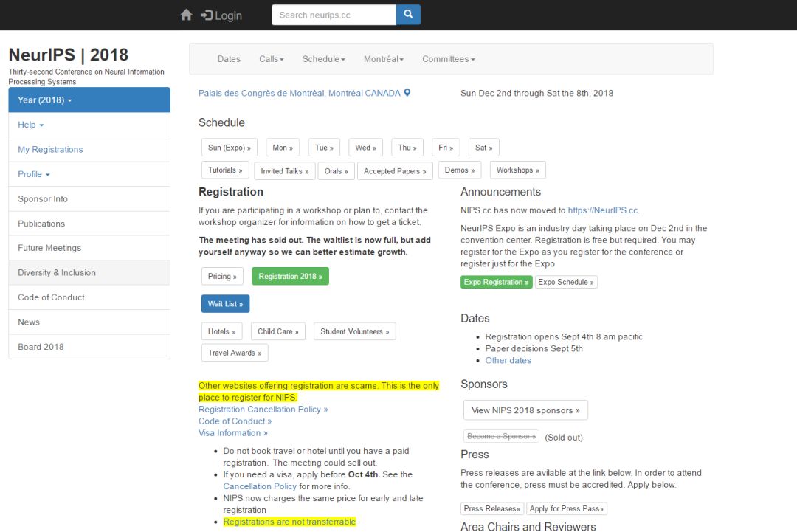Open the Hotels page
This screenshot has height=532, width=797.
221,331
